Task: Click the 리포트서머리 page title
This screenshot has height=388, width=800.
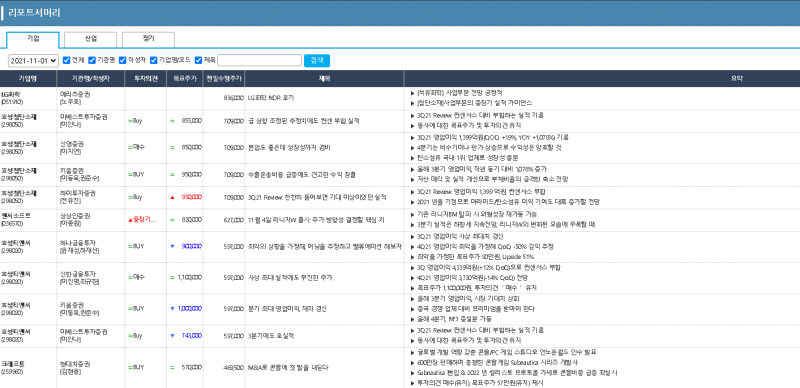Action: (x=35, y=13)
